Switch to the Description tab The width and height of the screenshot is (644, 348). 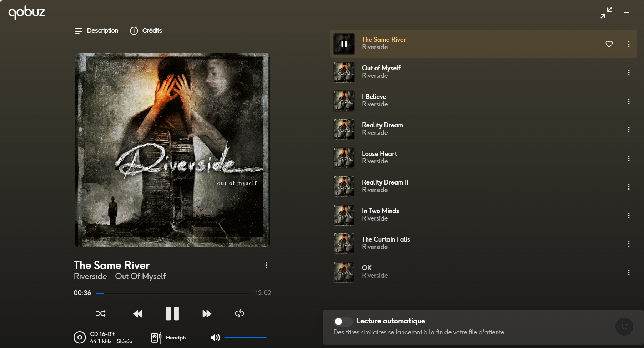(97, 31)
